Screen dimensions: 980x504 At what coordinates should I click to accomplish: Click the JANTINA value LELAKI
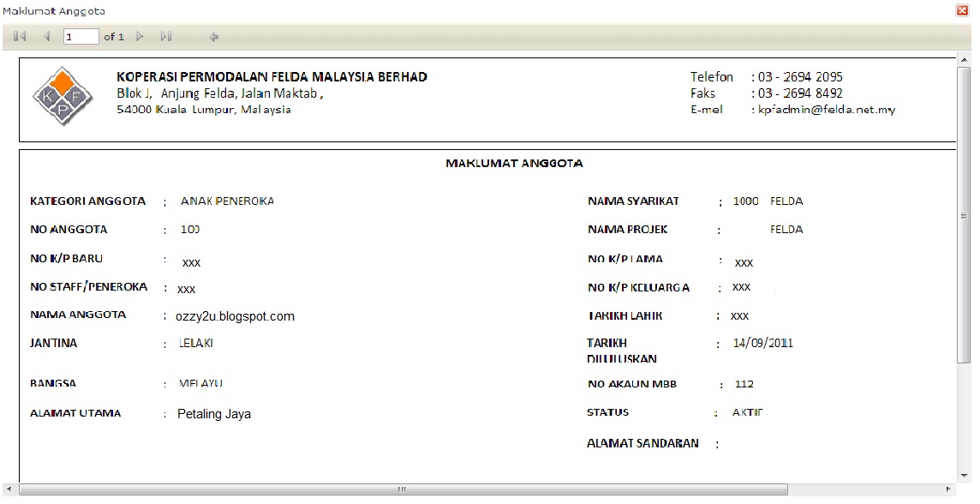(196, 344)
